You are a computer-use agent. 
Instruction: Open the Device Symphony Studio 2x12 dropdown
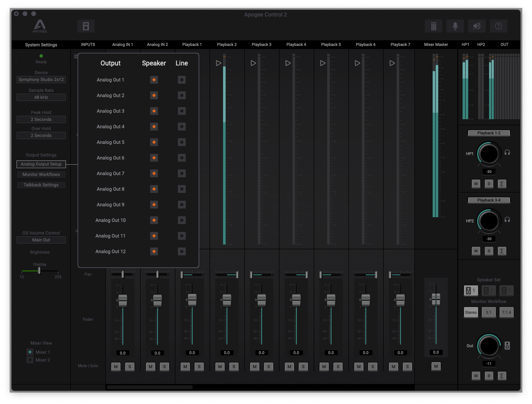pos(41,80)
